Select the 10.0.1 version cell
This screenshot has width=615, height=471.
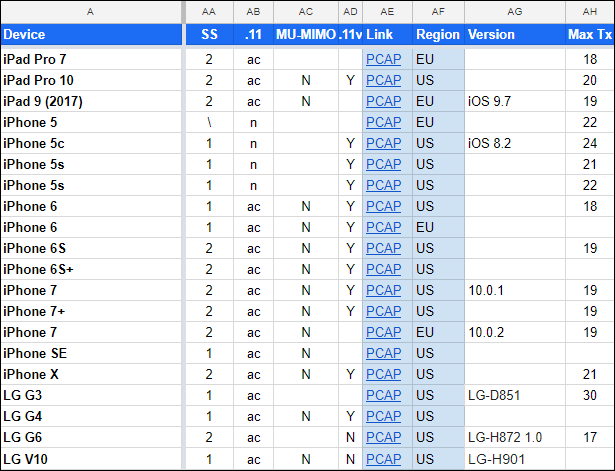pyautogui.click(x=515, y=290)
